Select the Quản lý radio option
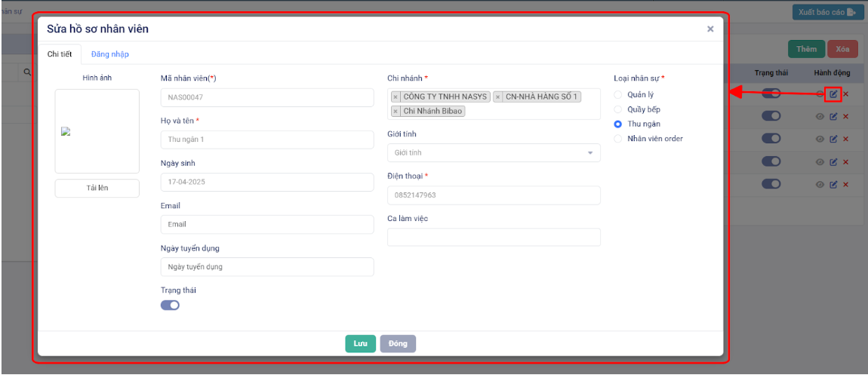 (x=618, y=95)
